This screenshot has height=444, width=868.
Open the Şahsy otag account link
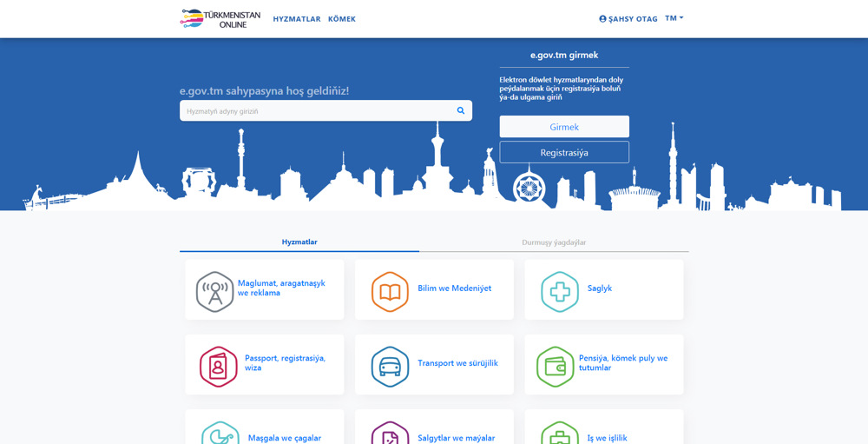point(628,19)
